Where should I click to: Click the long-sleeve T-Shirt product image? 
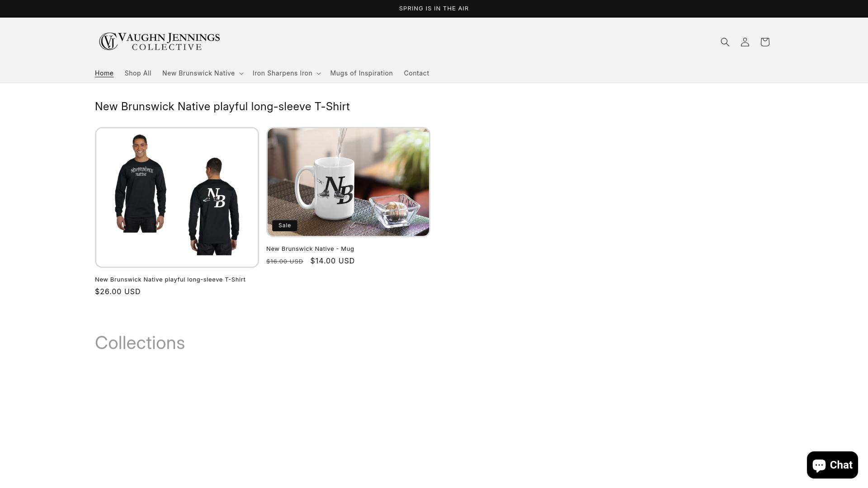tap(177, 197)
